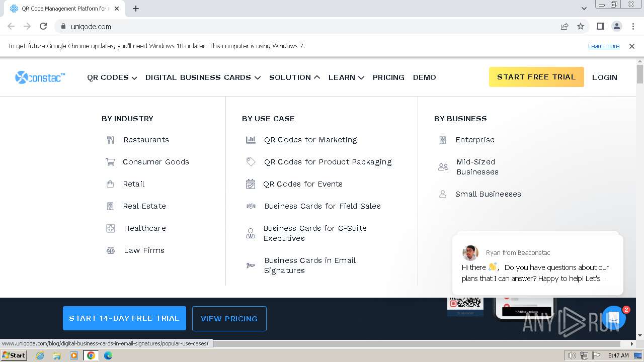This screenshot has height=362, width=644.
Task: Click the Healthcare medical cross icon
Action: click(111, 228)
